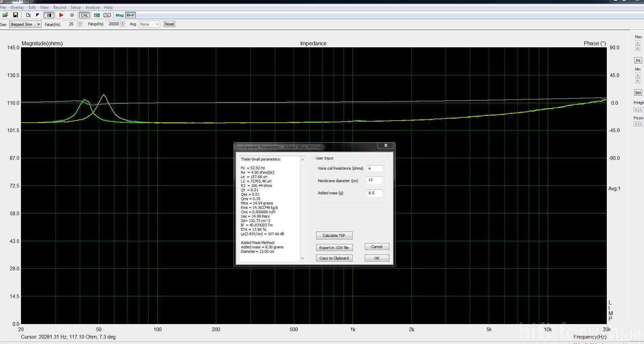Save measurement with the floppy disk icon
The height and width of the screenshot is (344, 644).
point(15,15)
